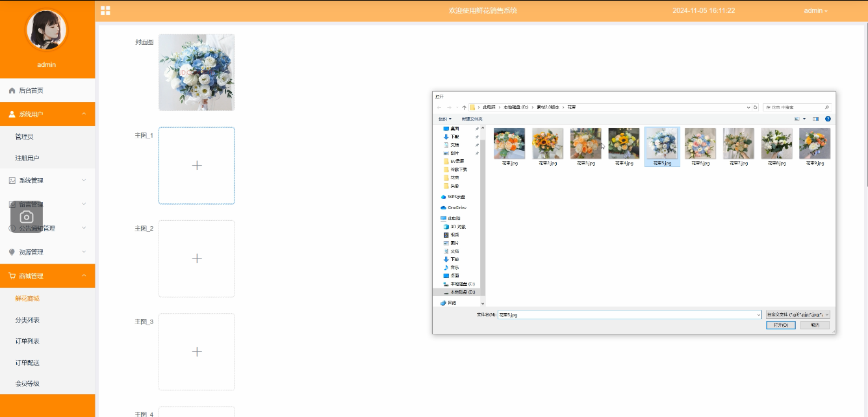This screenshot has width=868, height=417.
Task: Click the 主图_2 upload box
Action: (x=197, y=259)
